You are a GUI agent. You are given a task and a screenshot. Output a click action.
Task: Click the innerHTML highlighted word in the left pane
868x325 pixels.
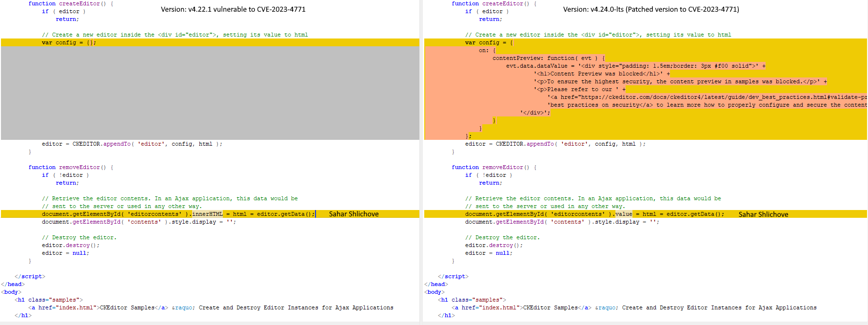[x=207, y=214]
